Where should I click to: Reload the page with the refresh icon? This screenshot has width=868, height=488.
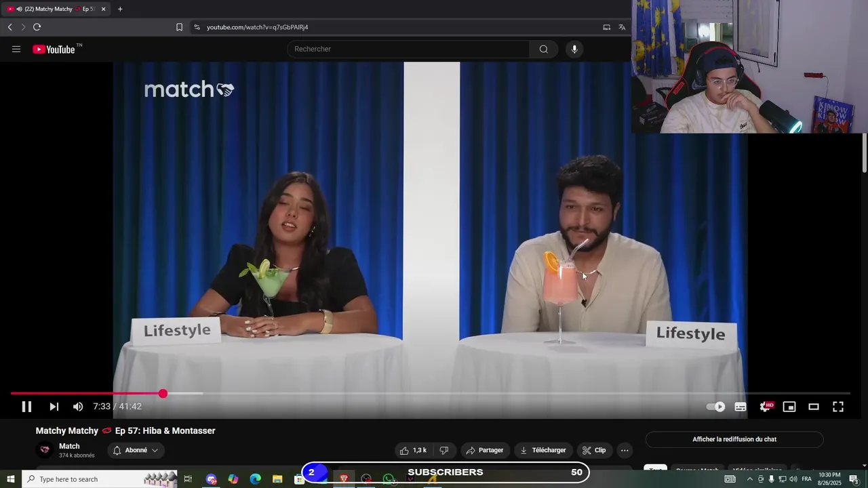37,27
